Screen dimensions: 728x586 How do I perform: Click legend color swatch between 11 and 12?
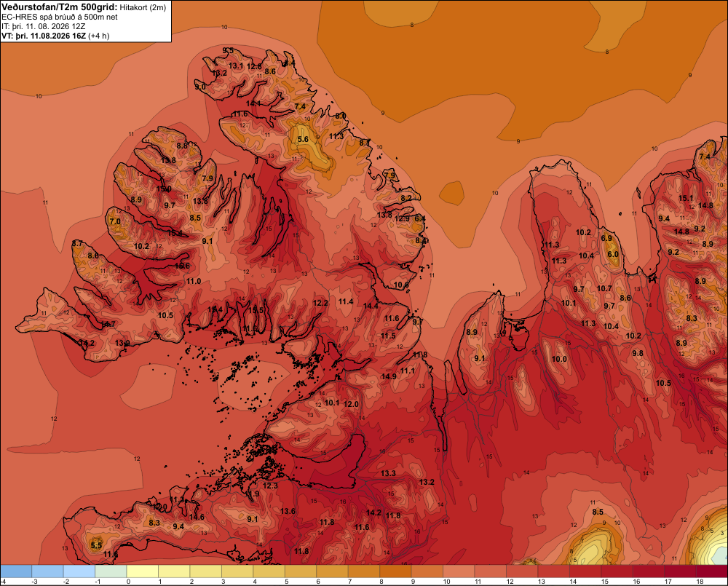(490, 571)
